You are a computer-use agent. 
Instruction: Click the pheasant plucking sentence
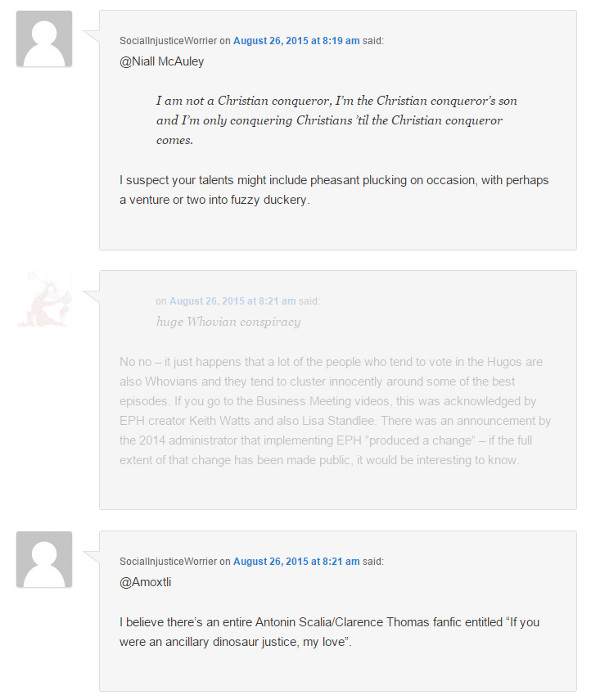334,190
